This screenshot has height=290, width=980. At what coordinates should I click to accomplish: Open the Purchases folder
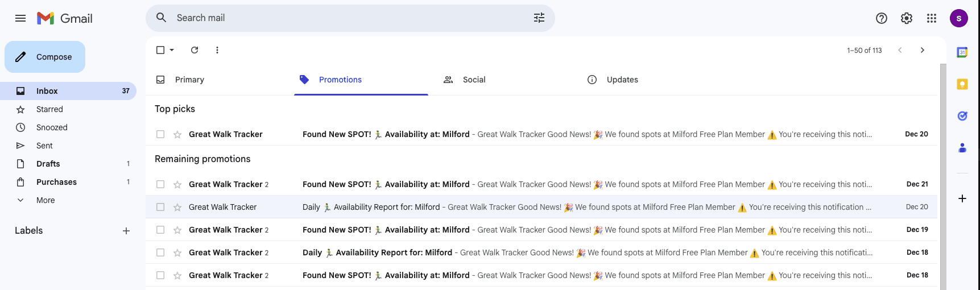pyautogui.click(x=68, y=182)
